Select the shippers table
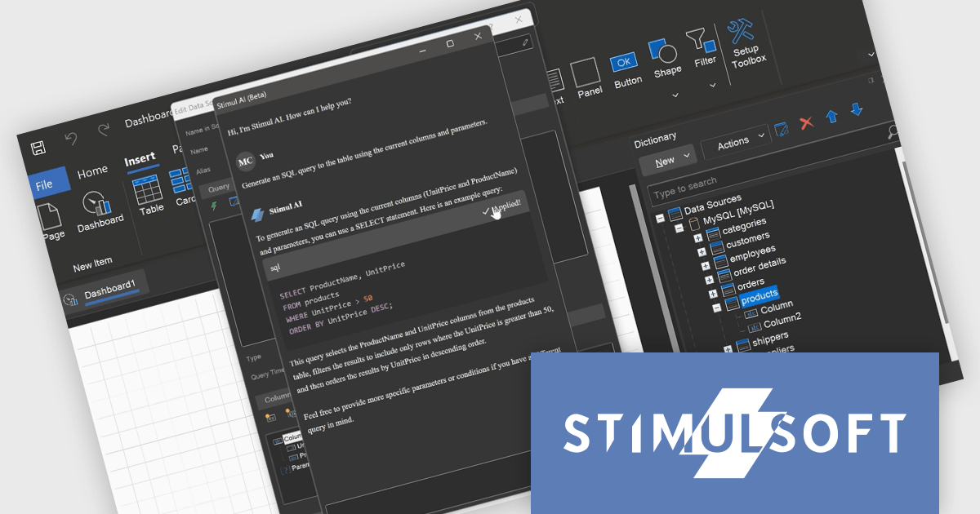980x514 pixels. [x=770, y=337]
